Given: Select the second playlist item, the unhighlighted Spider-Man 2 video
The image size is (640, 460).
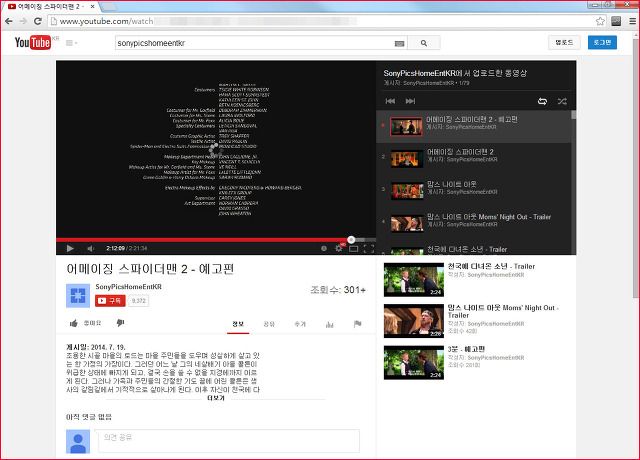Looking at the screenshot, I should pyautogui.click(x=473, y=159).
